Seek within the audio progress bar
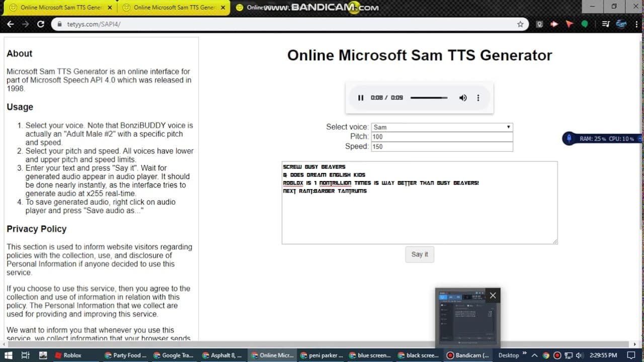 pyautogui.click(x=429, y=98)
